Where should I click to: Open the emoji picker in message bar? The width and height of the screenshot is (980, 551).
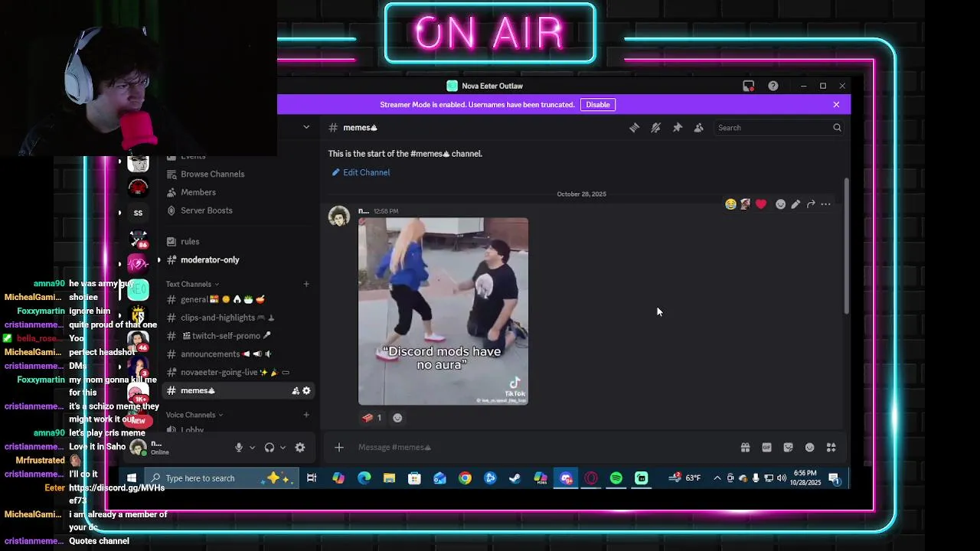(809, 448)
